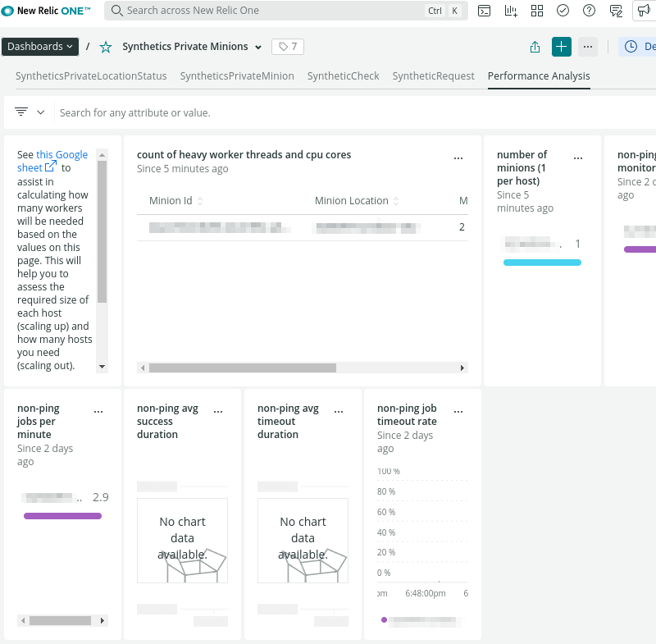The height and width of the screenshot is (644, 656).
Task: Open the options menu for number of minions widget
Action: (x=577, y=156)
